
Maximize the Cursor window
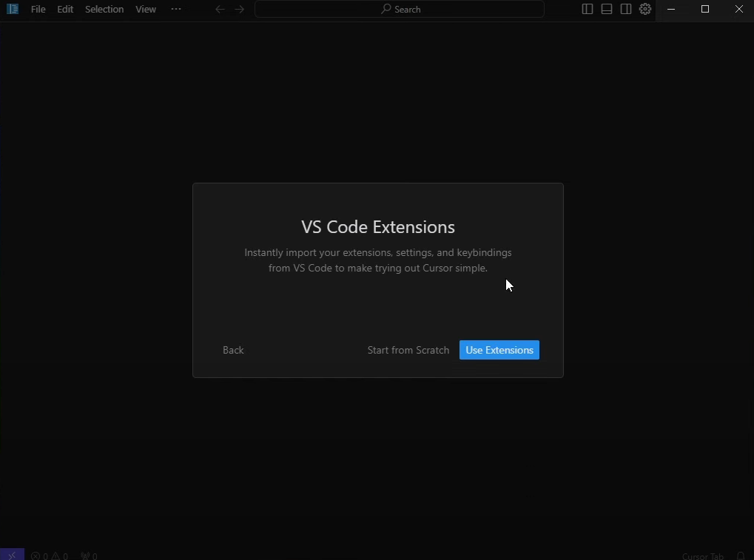pyautogui.click(x=705, y=9)
